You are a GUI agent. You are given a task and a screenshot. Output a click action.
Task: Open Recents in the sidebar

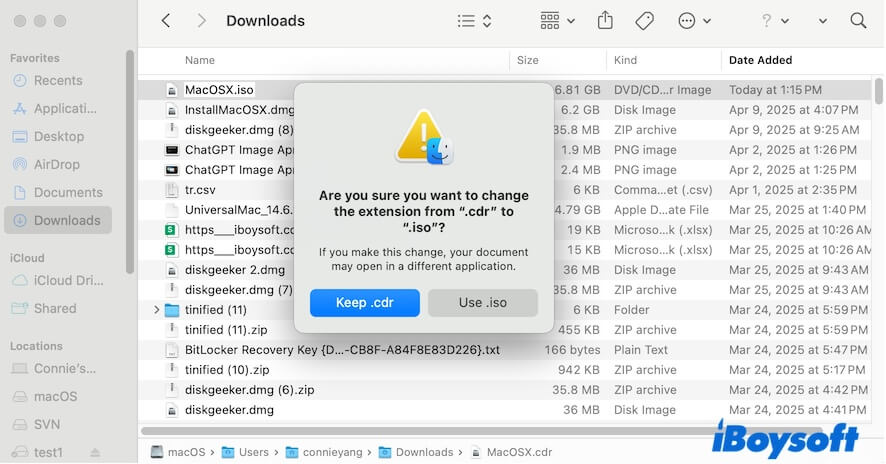pos(57,80)
